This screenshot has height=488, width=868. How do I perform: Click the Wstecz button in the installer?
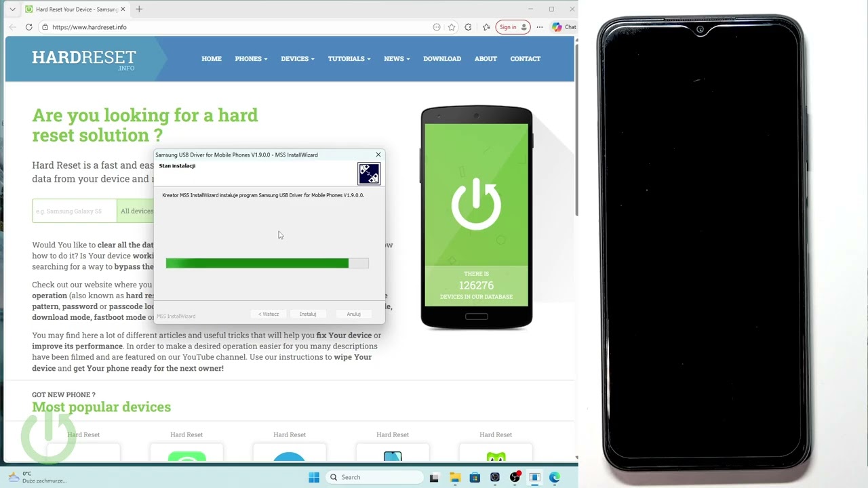coord(269,314)
